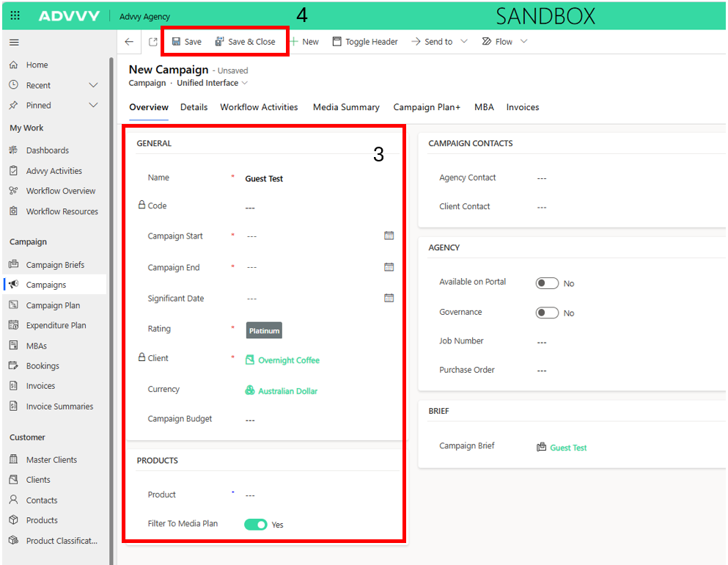Open the app launcher waffle icon

(15, 16)
